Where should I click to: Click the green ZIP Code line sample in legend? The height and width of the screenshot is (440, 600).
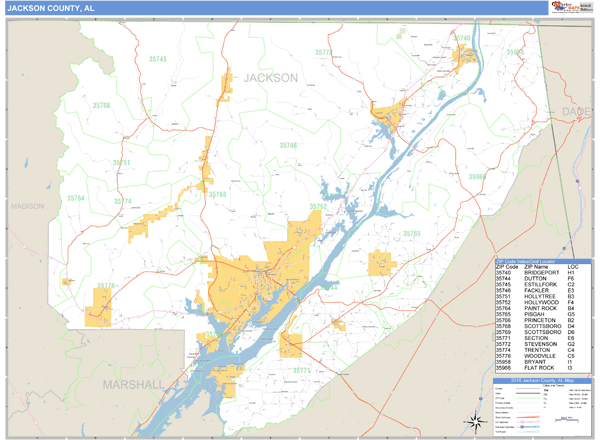click(528, 398)
